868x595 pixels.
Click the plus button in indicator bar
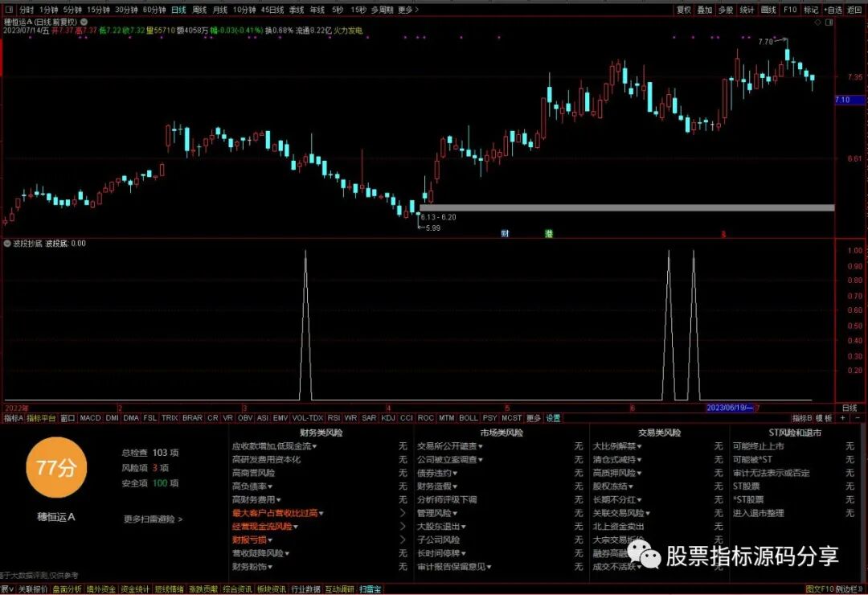coord(843,418)
